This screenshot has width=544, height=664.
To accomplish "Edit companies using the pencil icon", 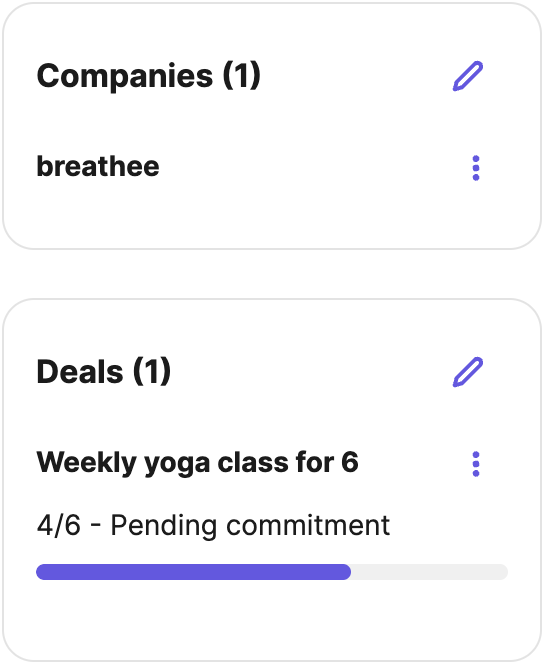I will (468, 76).
